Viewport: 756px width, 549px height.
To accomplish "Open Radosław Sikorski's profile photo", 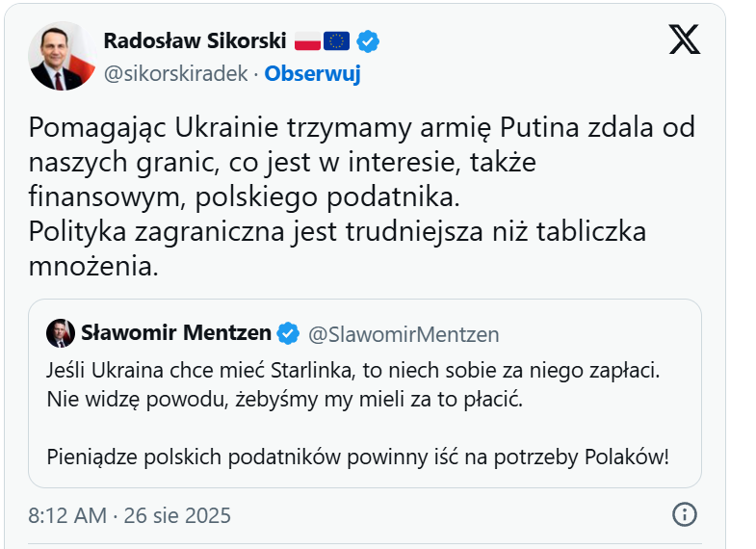I will click(62, 56).
